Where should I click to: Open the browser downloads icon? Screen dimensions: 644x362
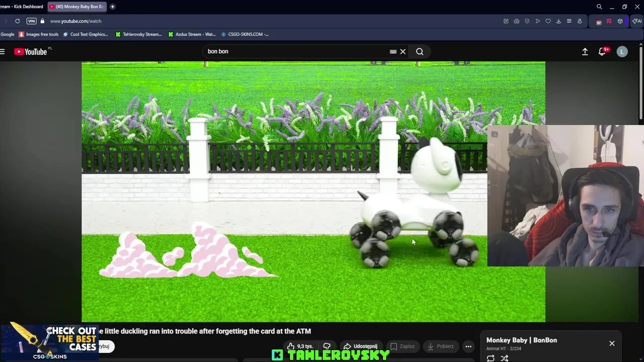pos(558,21)
